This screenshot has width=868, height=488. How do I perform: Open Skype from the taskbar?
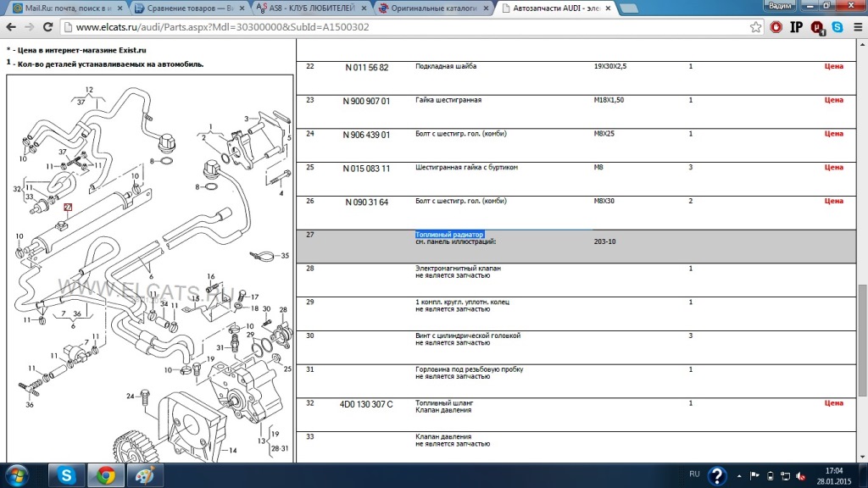(x=65, y=475)
